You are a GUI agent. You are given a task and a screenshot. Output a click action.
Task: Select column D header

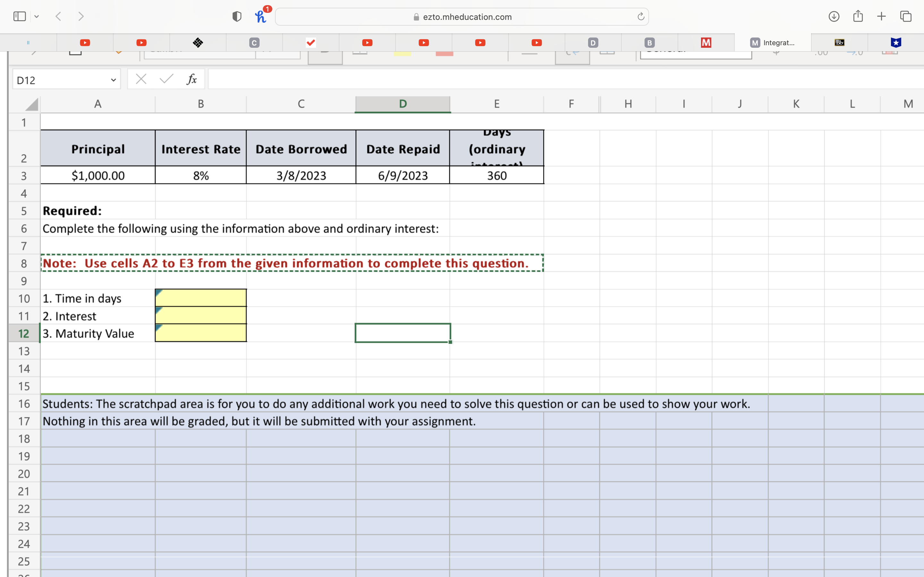click(402, 104)
